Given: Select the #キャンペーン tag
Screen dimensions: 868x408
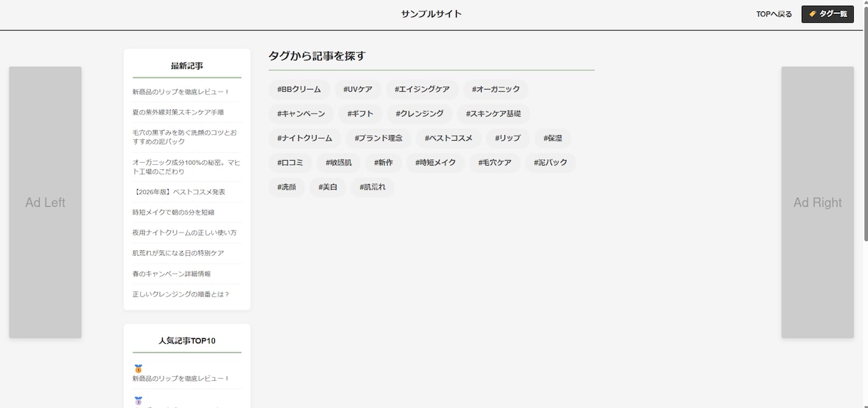Looking at the screenshot, I should point(301,114).
